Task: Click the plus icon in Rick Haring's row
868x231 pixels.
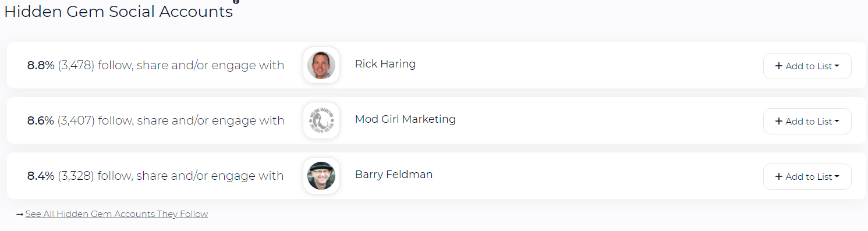Action: pos(779,66)
